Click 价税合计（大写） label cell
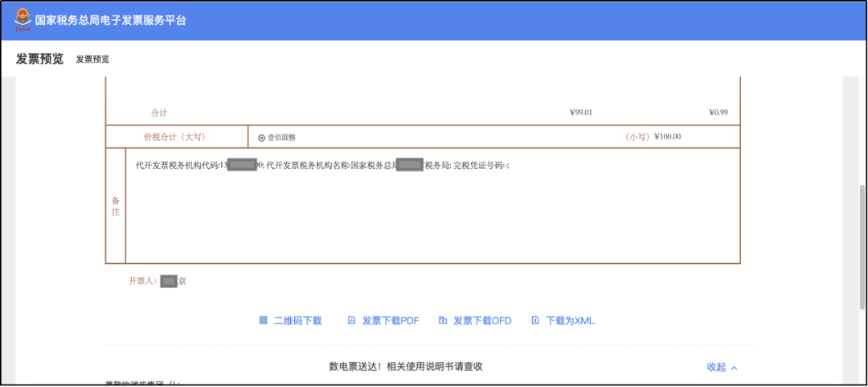Screen dimensions: 868x387 click(x=177, y=137)
